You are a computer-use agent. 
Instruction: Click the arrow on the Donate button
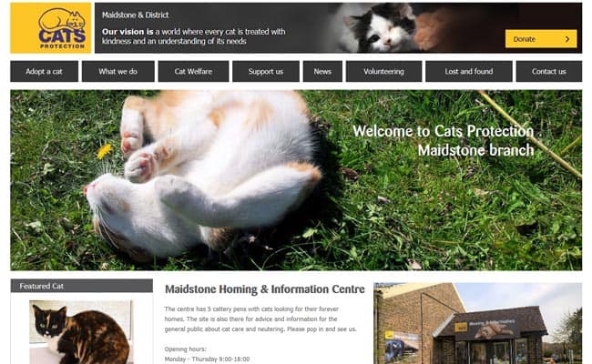[567, 39]
